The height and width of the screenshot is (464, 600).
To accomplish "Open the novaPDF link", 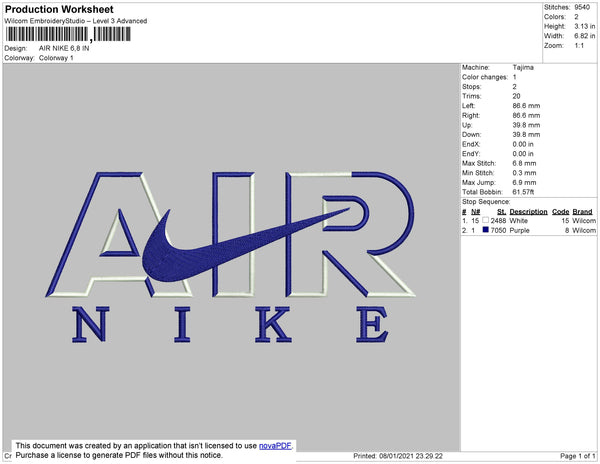I will (x=275, y=446).
